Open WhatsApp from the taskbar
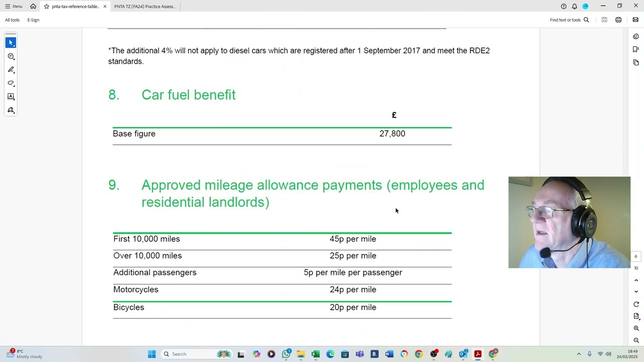The width and height of the screenshot is (644, 362). coord(286,354)
